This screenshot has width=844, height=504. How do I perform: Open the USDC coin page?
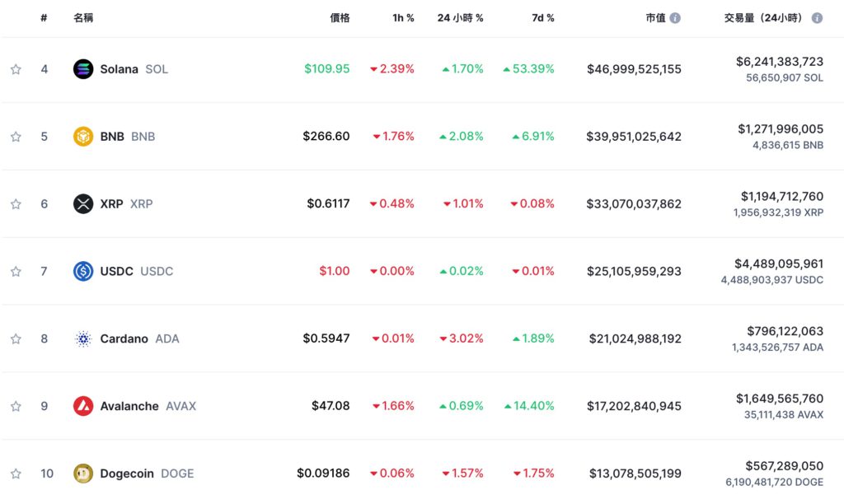137,271
